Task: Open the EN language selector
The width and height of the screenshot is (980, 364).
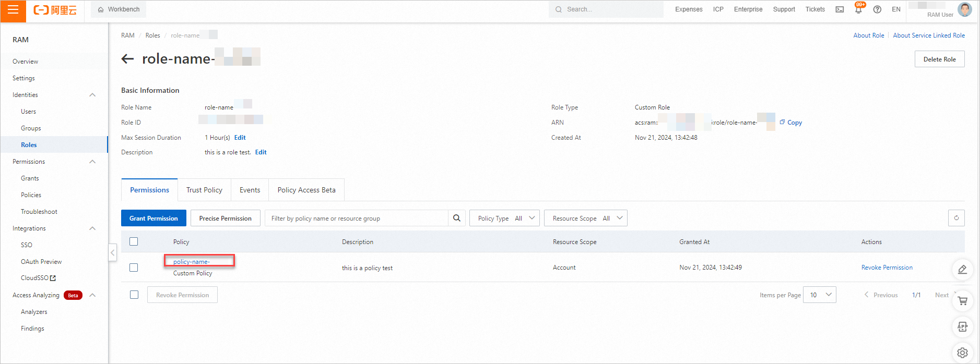Action: [896, 9]
